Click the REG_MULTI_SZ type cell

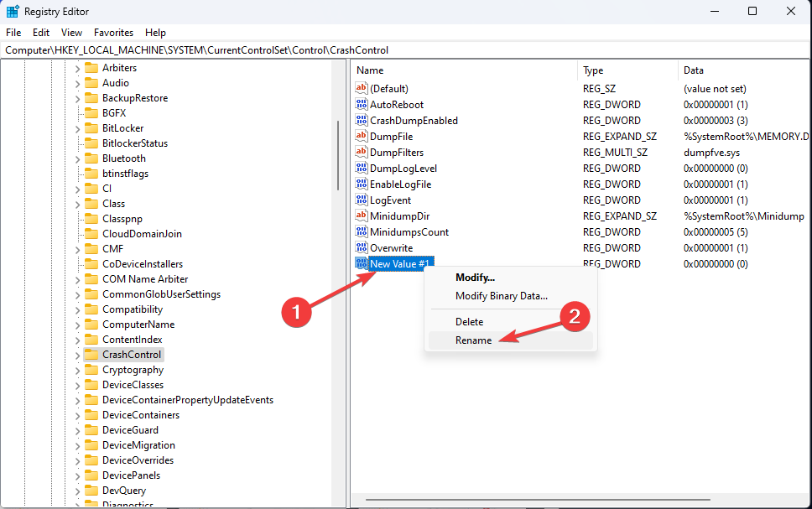point(615,153)
